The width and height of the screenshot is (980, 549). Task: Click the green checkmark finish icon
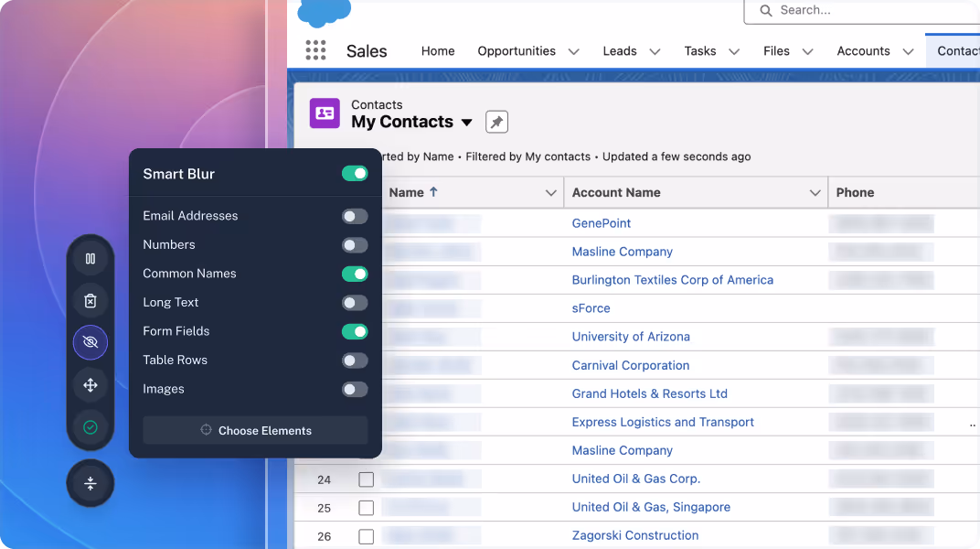point(90,427)
